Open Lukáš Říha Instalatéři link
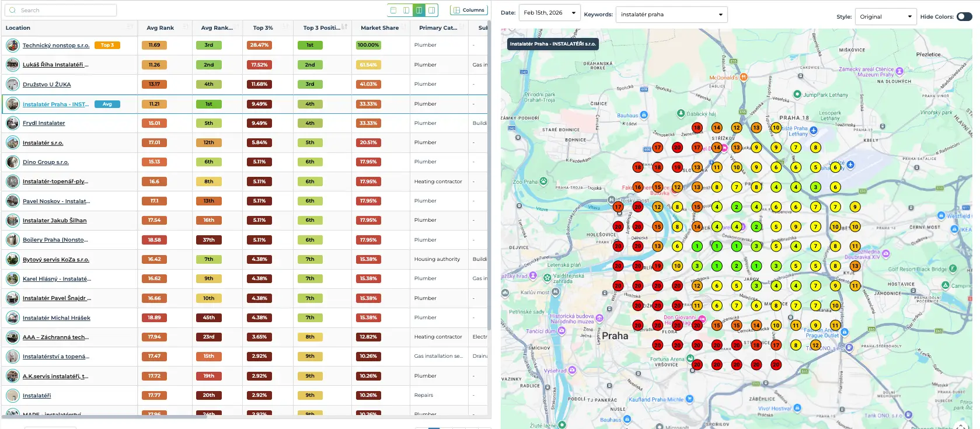The image size is (980, 429). pos(55,65)
